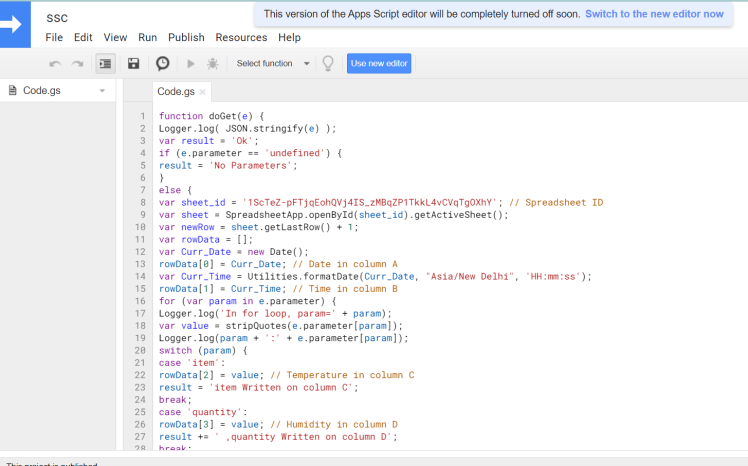Open the File menu

click(x=54, y=37)
